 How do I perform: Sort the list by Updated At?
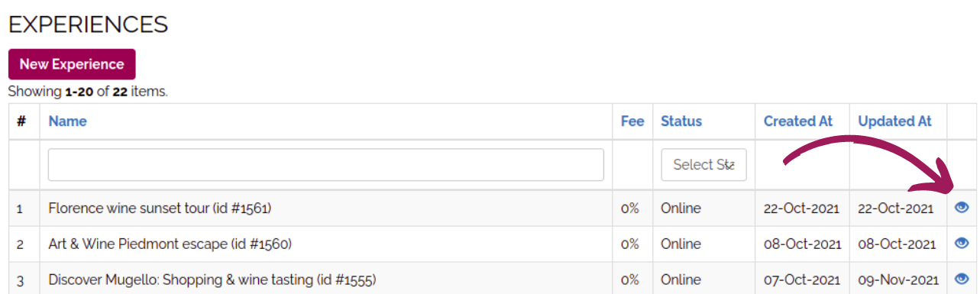pos(895,121)
